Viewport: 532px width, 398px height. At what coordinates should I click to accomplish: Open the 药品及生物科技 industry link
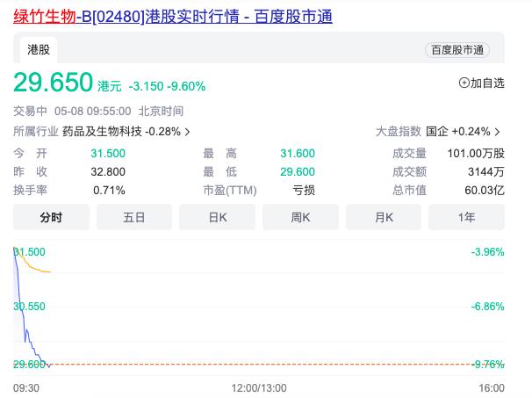pos(102,132)
